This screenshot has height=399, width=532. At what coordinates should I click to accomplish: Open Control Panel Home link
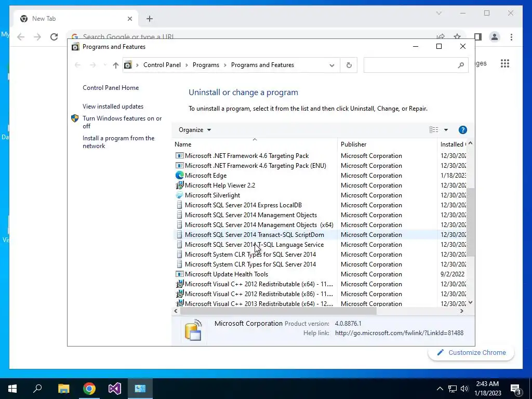point(111,88)
